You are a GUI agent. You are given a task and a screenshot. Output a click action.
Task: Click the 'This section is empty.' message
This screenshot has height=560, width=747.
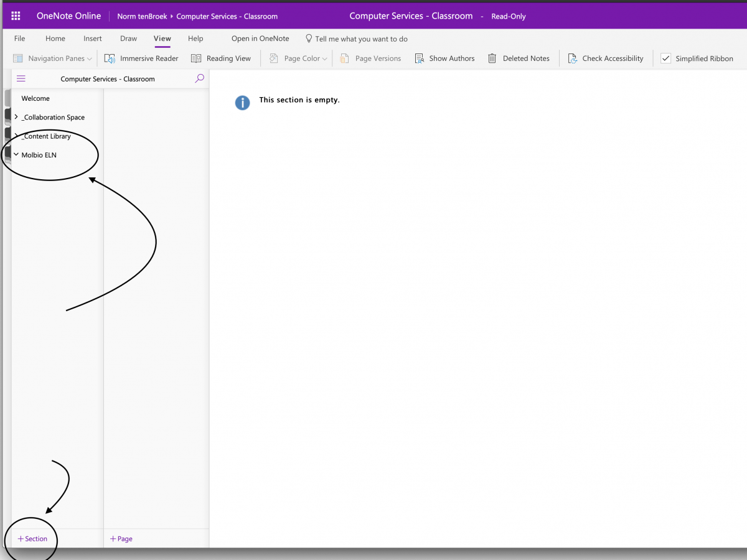point(299,100)
